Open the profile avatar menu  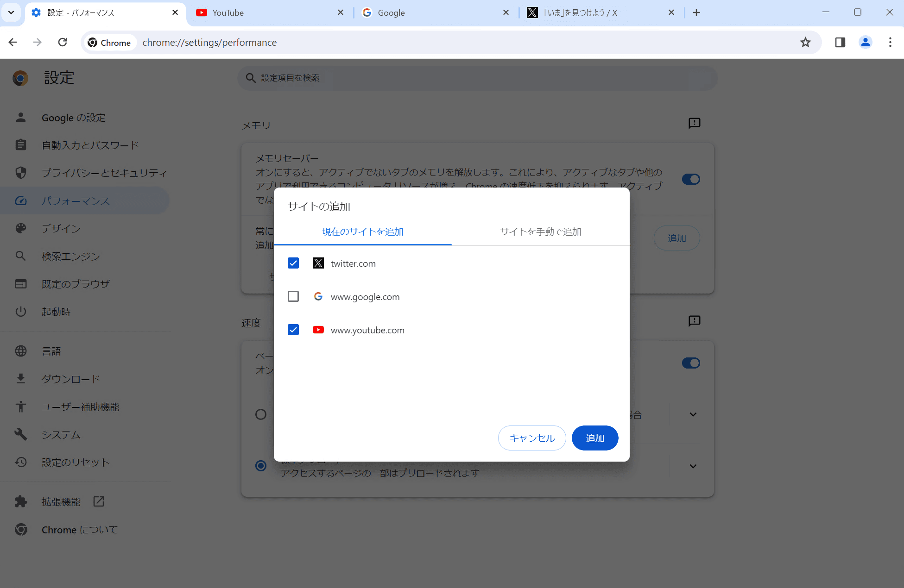865,42
